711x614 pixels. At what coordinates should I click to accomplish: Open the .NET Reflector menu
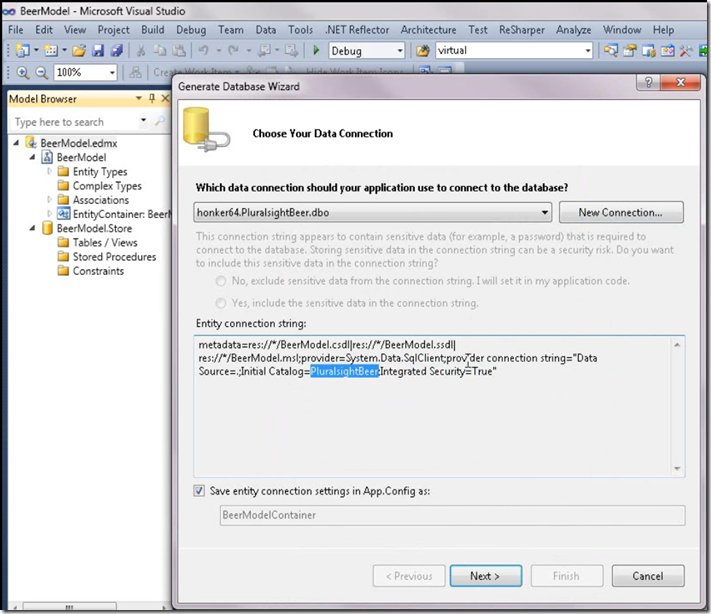(x=357, y=30)
